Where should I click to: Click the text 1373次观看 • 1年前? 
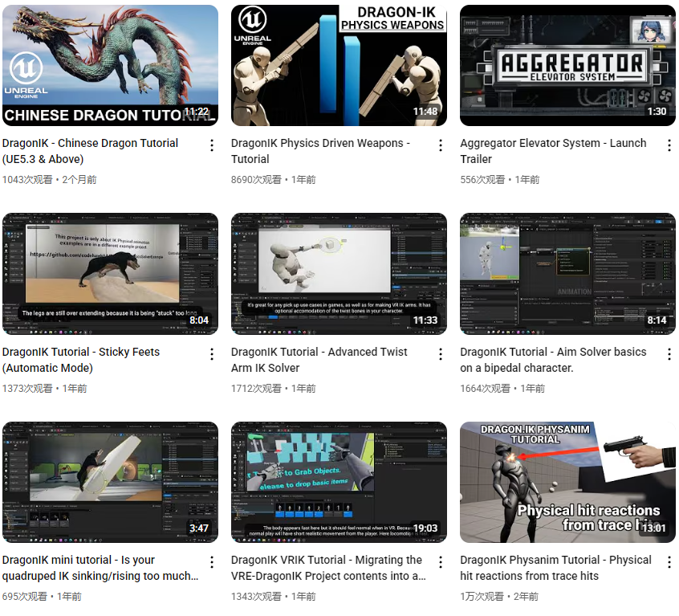45,389
